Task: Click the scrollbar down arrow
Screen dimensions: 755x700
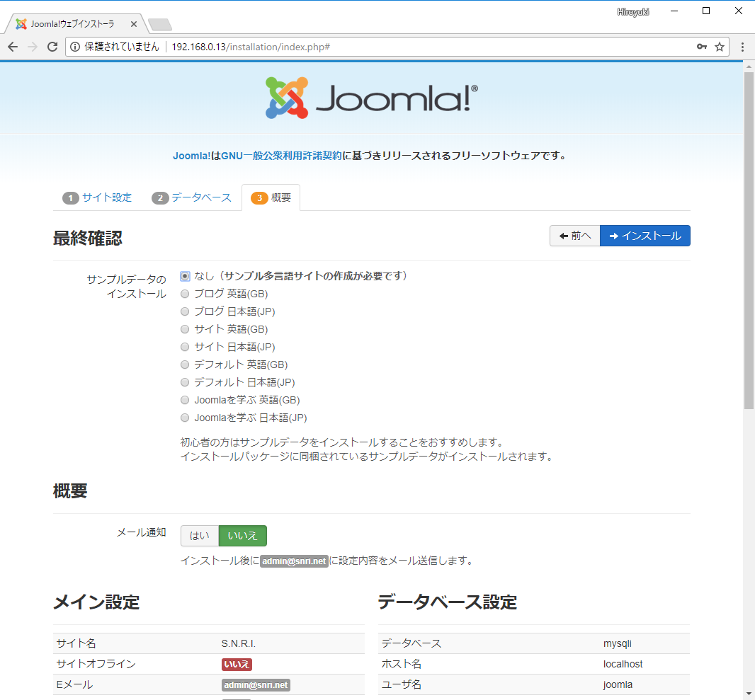Action: pyautogui.click(x=749, y=694)
